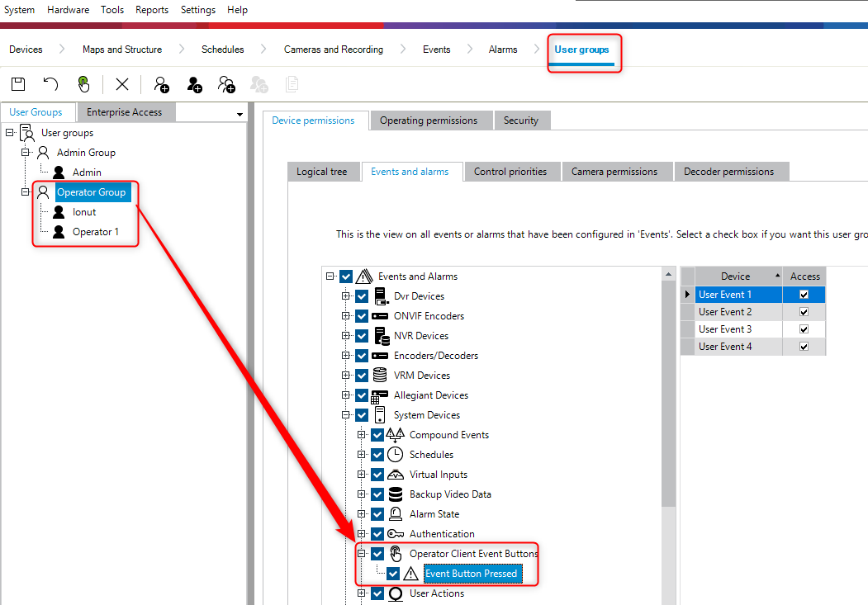Select the Admin user icon in tree

coord(59,173)
